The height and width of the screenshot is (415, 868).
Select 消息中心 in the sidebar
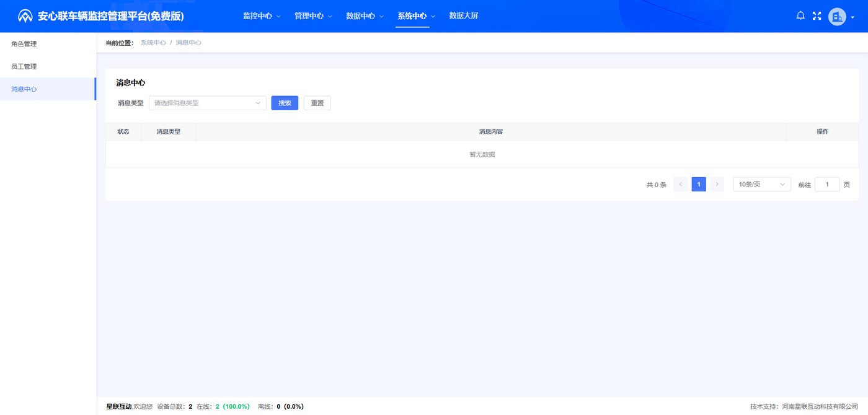coord(48,89)
